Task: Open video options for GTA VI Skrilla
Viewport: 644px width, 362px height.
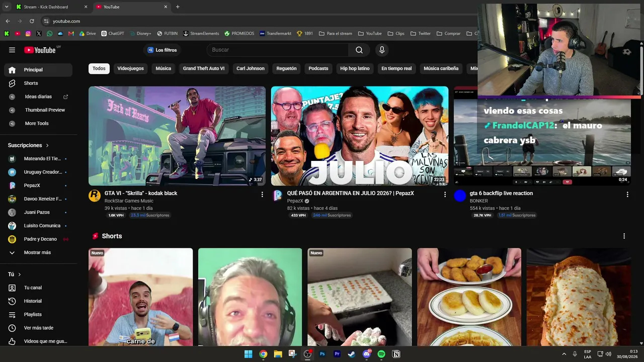Action: point(262,194)
